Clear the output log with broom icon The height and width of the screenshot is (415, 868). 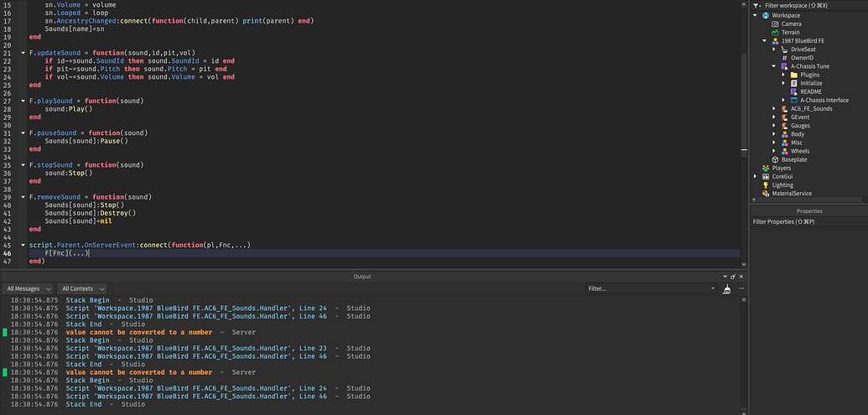[x=727, y=289]
